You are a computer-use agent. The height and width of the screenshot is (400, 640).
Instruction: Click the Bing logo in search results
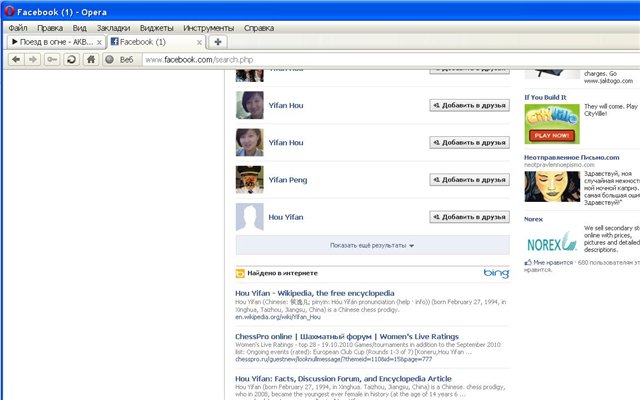[x=496, y=272]
